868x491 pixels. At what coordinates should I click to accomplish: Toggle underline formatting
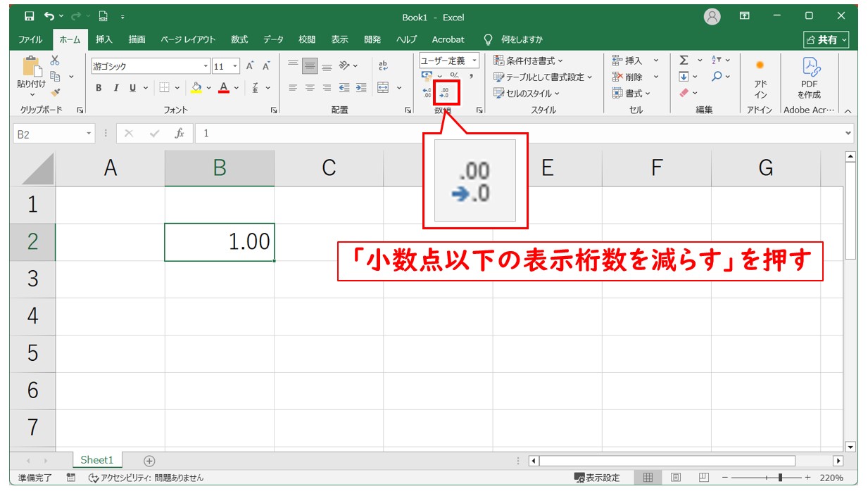tap(133, 88)
